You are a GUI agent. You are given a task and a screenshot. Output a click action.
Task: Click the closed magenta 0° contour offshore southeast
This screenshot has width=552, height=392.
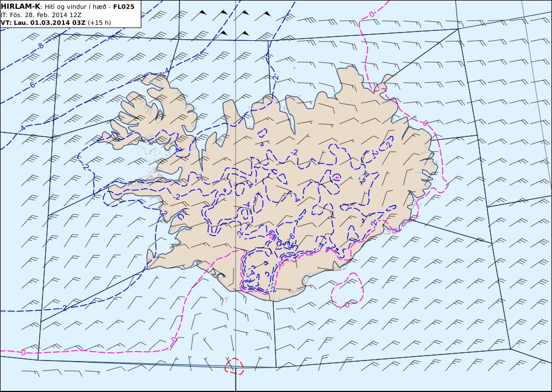click(x=347, y=290)
